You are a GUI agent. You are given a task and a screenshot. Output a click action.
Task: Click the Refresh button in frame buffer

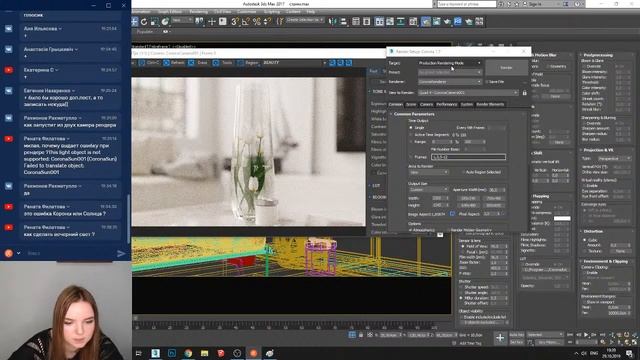click(x=174, y=63)
